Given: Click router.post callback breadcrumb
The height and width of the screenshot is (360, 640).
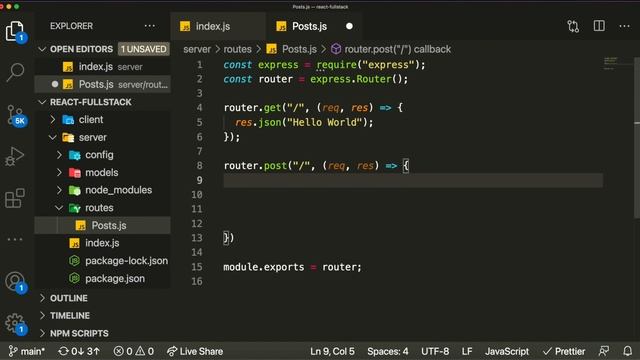Looking at the screenshot, I should [398, 49].
